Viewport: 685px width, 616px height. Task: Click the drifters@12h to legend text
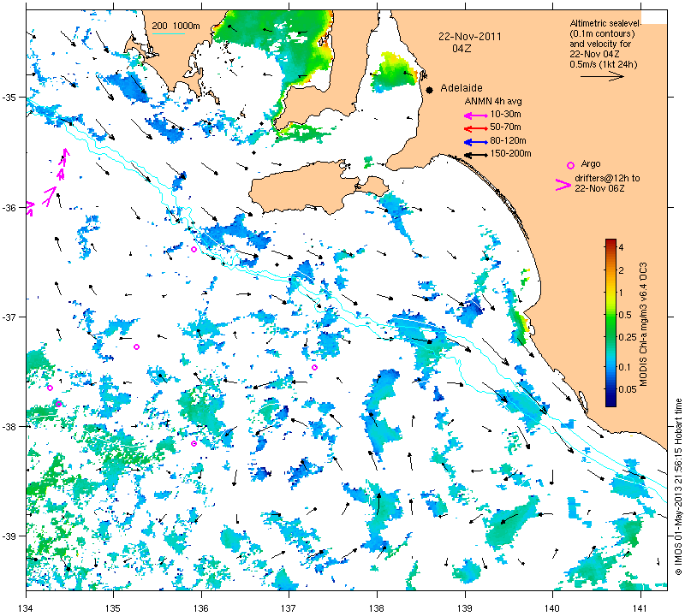[607, 178]
